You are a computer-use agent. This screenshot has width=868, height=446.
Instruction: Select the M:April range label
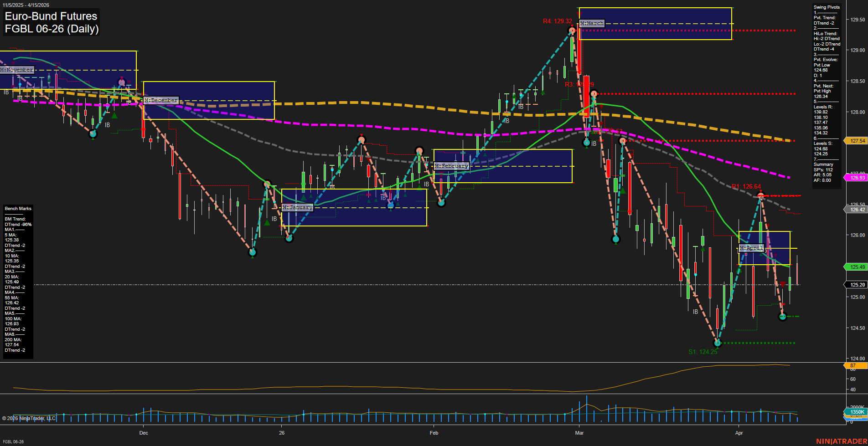[751, 248]
